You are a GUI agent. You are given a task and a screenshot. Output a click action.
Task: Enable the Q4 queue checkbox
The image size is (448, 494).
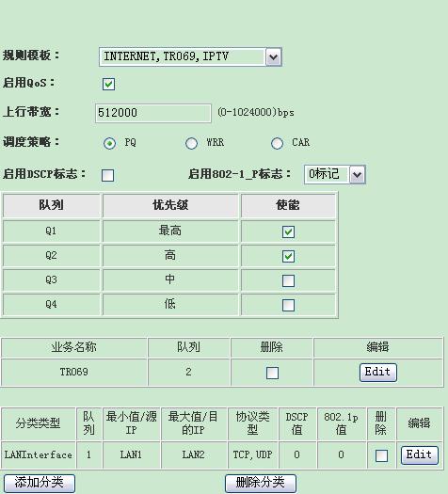(x=288, y=305)
